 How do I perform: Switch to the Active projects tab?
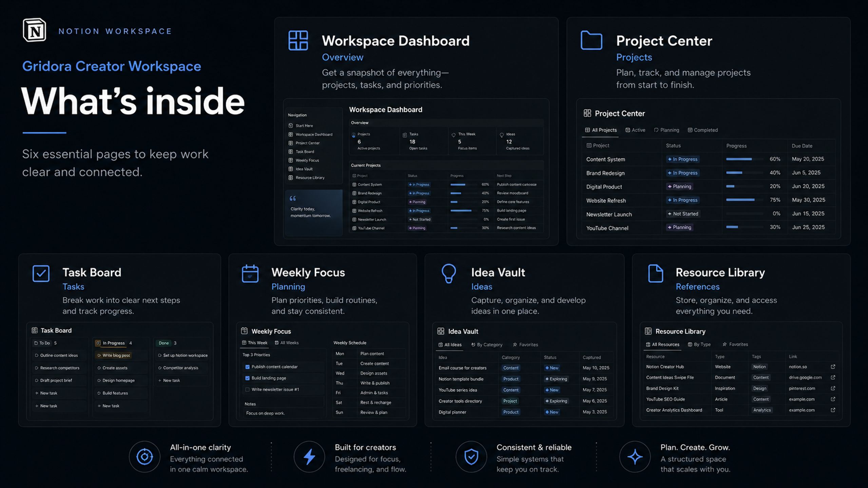pyautogui.click(x=635, y=130)
